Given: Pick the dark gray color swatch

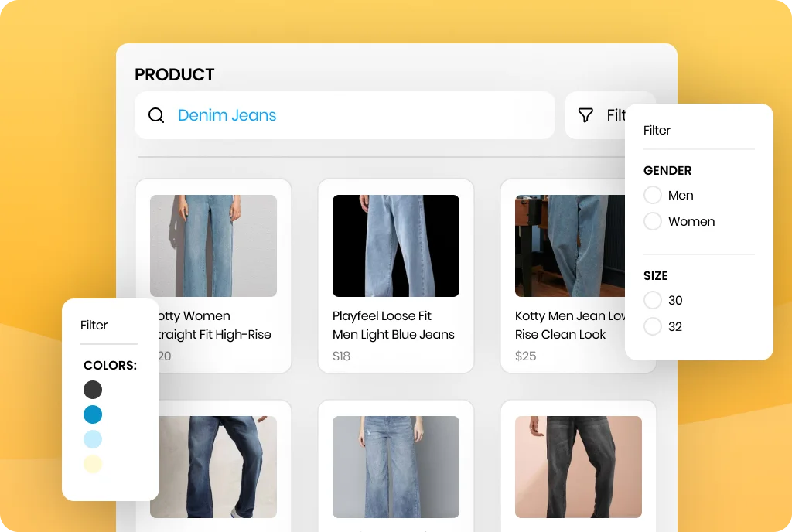Looking at the screenshot, I should (93, 390).
